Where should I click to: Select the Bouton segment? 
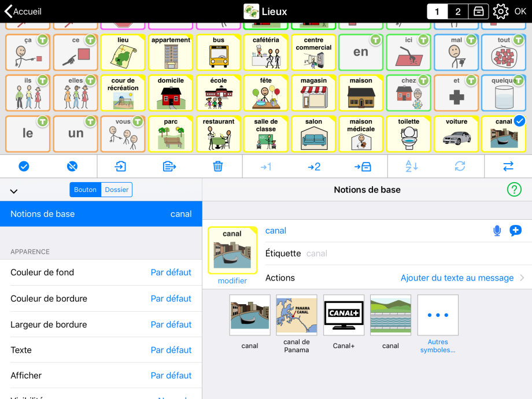pyautogui.click(x=86, y=190)
